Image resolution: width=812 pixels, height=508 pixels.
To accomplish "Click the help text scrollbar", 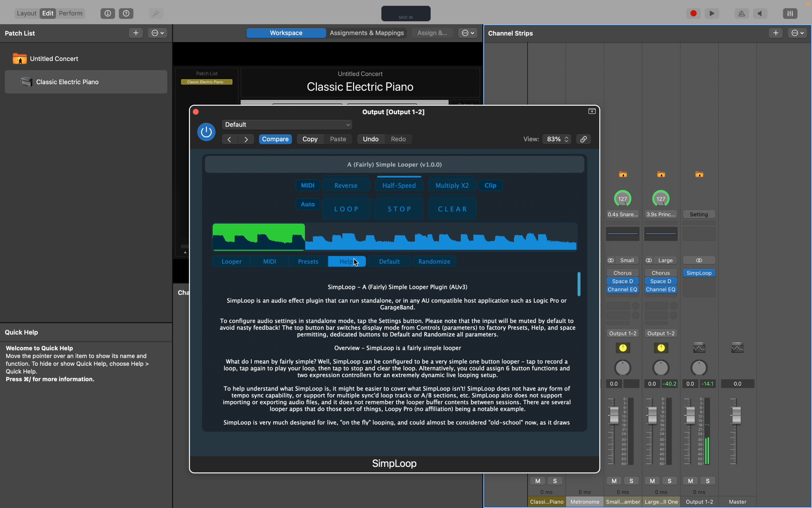I will click(579, 284).
